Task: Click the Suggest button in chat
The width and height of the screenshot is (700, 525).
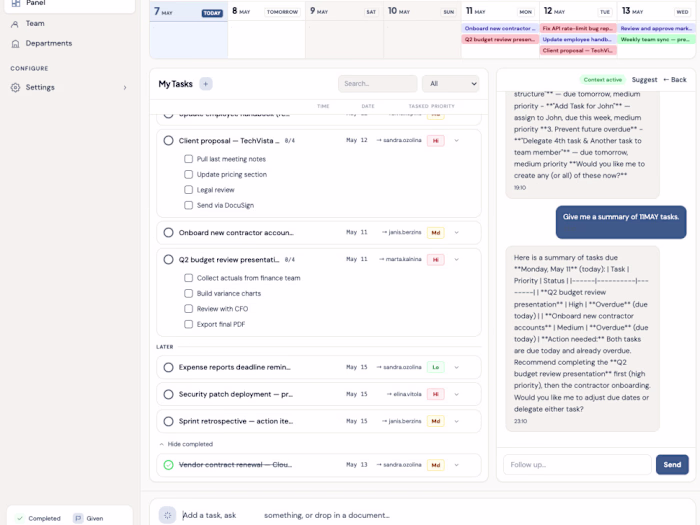Action: pyautogui.click(x=644, y=79)
